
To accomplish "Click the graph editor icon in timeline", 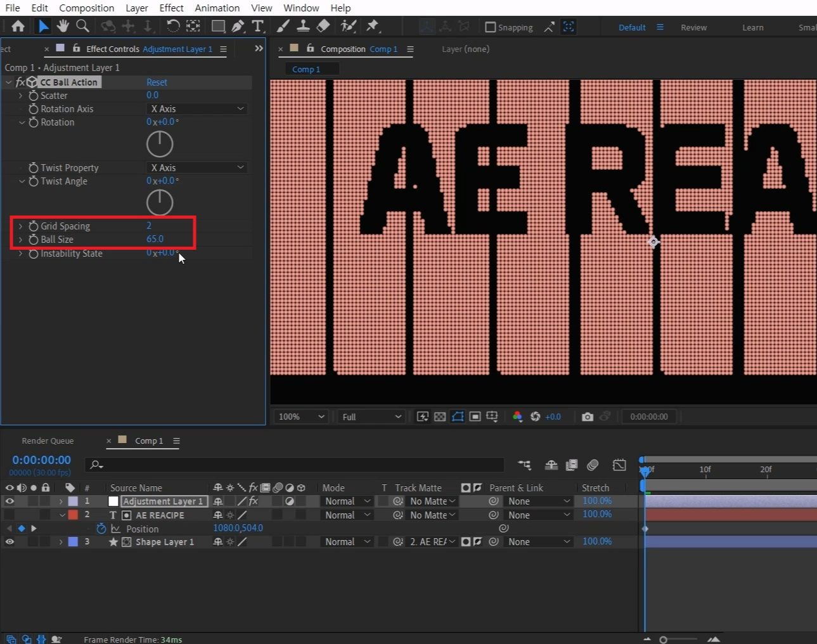I will coord(619,465).
